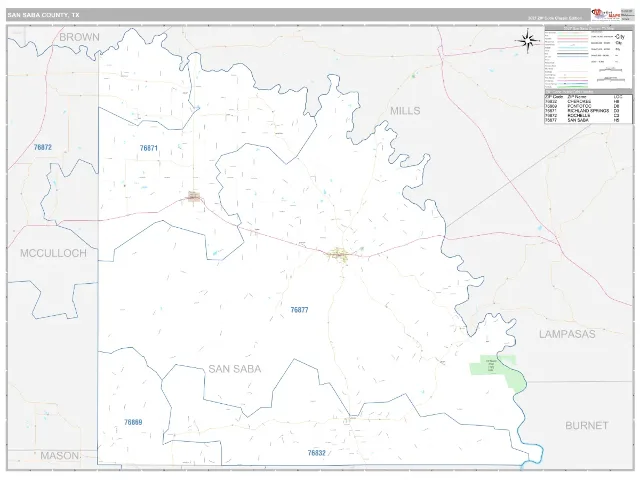Click the SAN SABA row in ZIP table

tap(588, 120)
